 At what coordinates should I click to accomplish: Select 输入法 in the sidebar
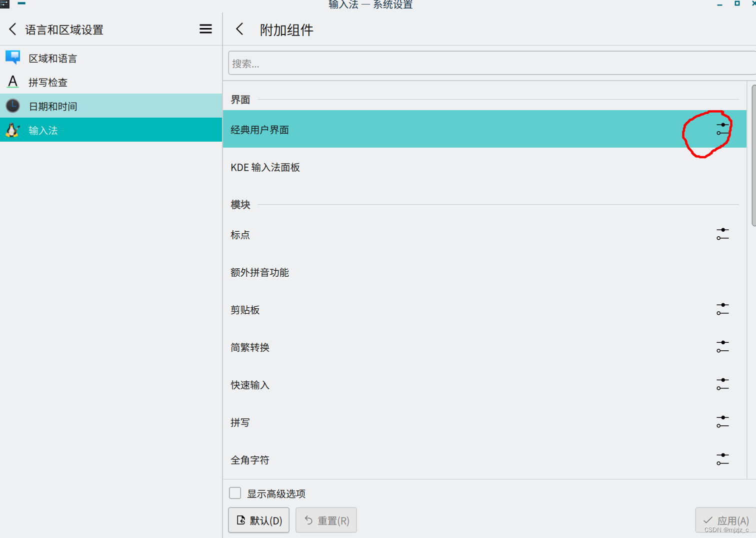coord(111,130)
